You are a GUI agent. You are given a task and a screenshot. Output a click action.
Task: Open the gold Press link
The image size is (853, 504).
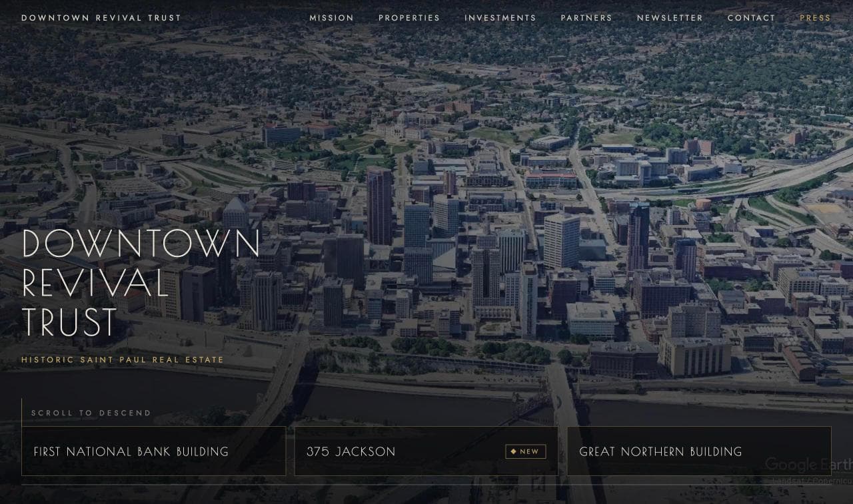pos(816,18)
